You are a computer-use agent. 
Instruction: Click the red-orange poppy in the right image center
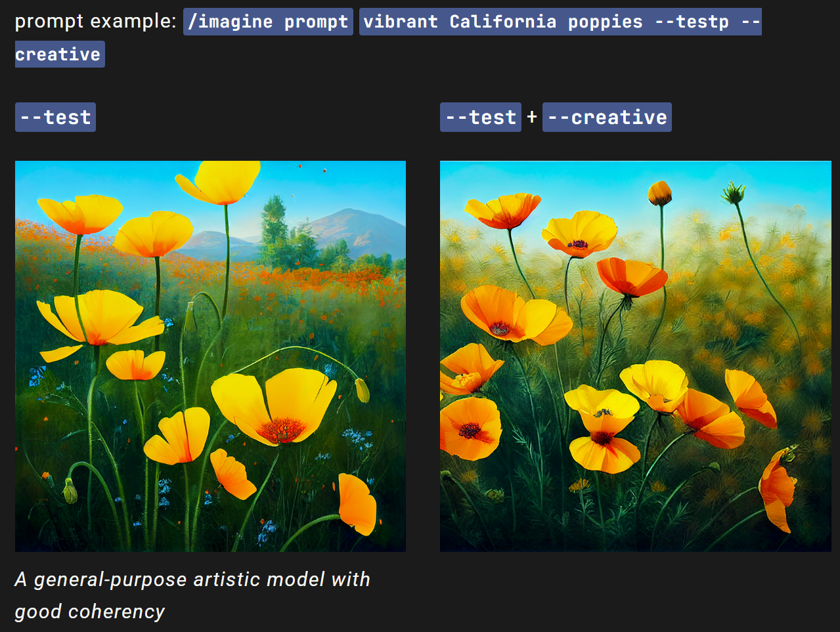click(x=631, y=276)
